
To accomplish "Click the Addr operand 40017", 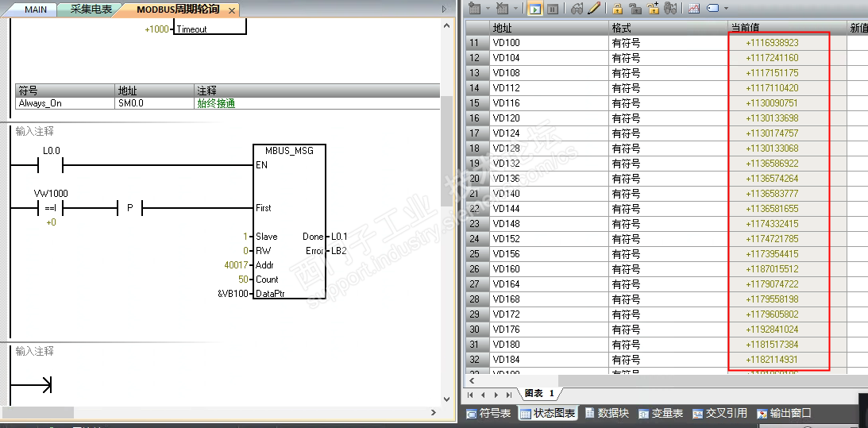I will (x=236, y=265).
